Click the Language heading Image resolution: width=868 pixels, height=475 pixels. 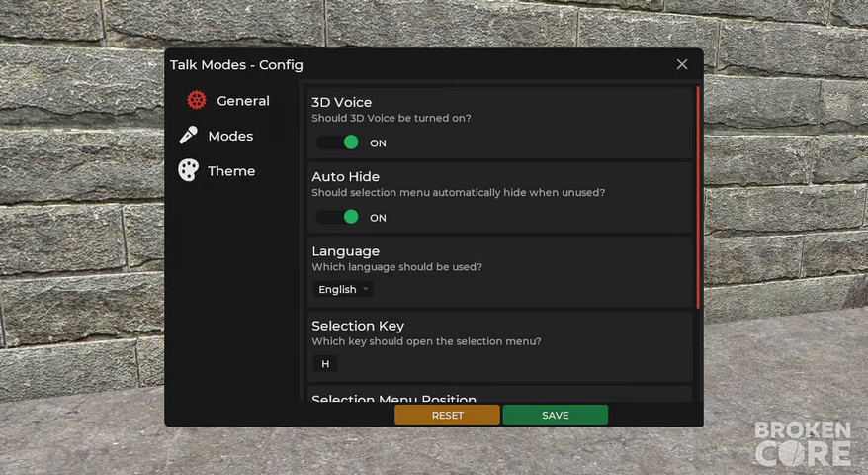tap(345, 251)
